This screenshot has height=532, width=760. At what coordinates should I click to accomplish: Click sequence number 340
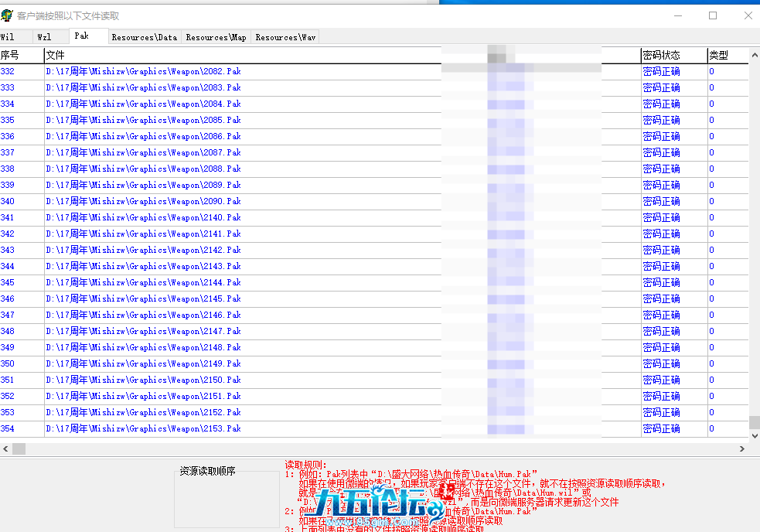(7, 201)
